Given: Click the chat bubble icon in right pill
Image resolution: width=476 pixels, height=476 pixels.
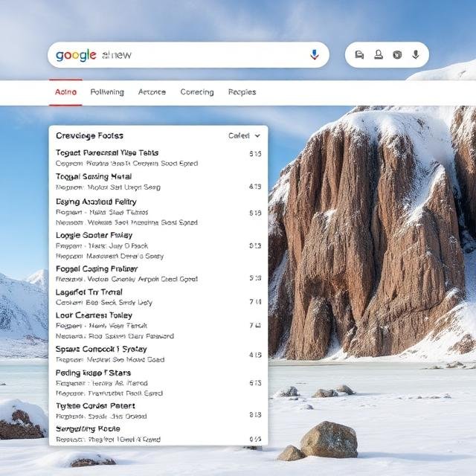Looking at the screenshot, I should 360,55.
